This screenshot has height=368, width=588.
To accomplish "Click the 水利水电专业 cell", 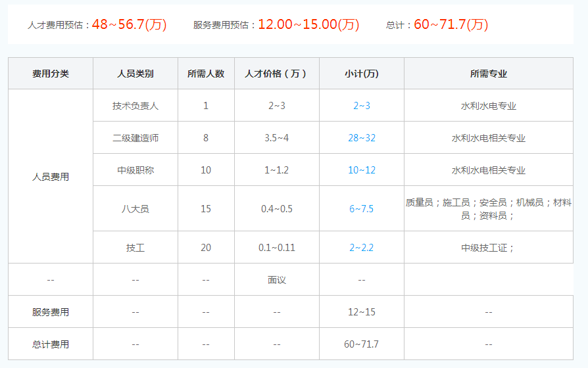I will click(x=489, y=106).
